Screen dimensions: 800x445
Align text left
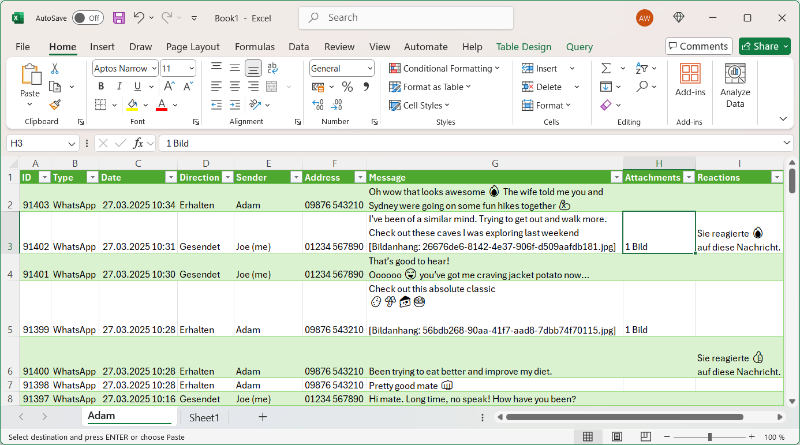coord(216,87)
